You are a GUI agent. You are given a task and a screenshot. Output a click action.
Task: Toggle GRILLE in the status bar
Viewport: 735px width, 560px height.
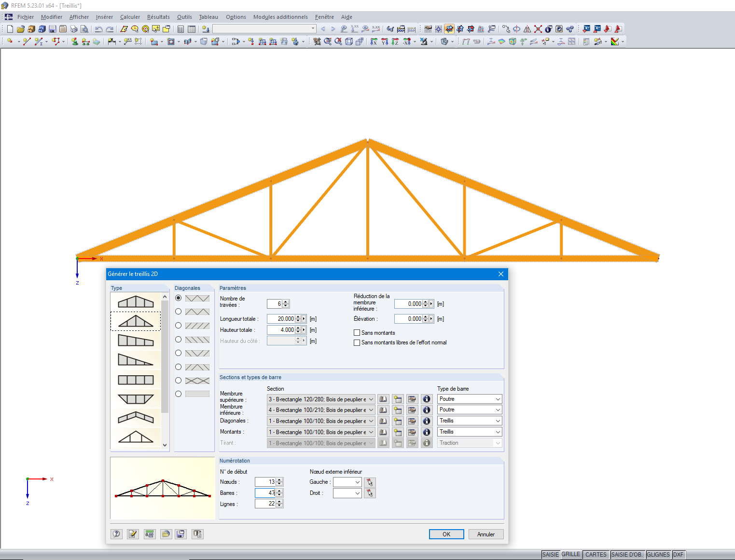571,555
